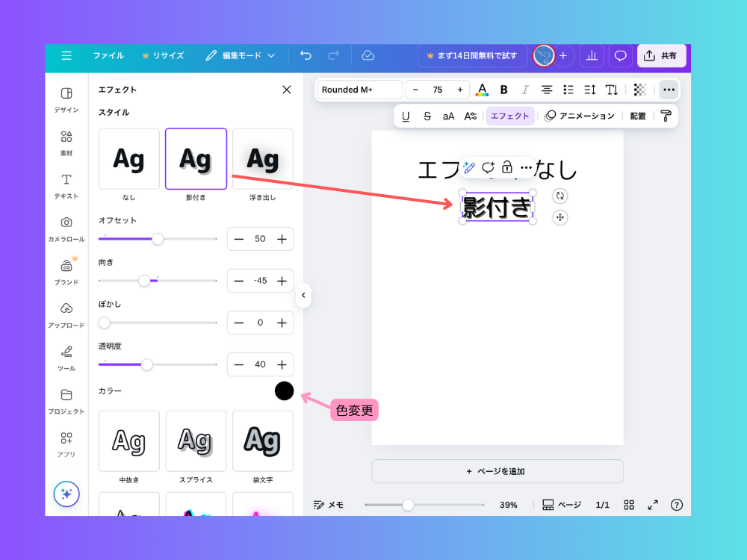This screenshot has width=747, height=560.
Task: Toggle strikethrough on the text
Action: [x=427, y=116]
